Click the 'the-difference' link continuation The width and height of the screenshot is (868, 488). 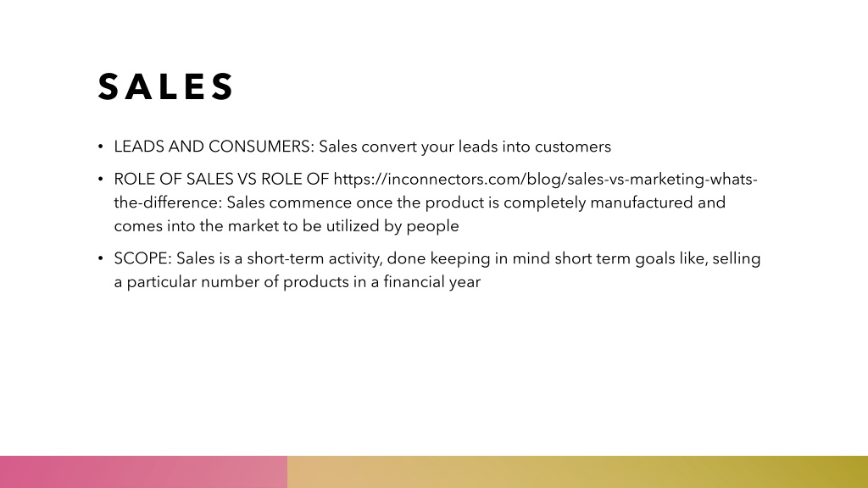click(x=168, y=202)
